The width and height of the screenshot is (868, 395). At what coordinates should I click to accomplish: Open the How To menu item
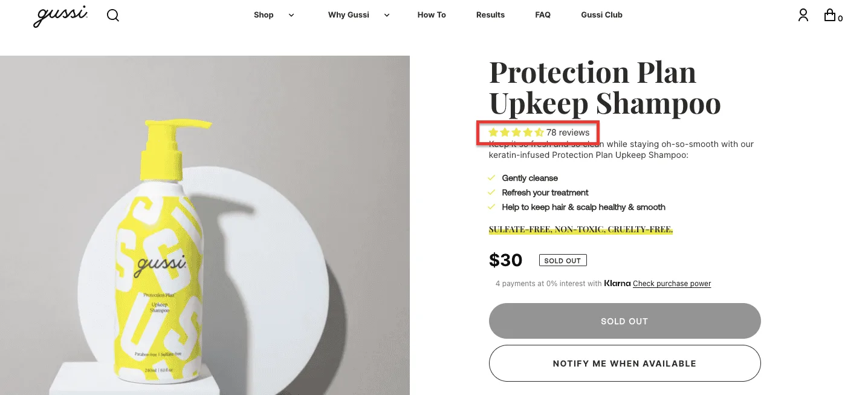[x=431, y=15]
